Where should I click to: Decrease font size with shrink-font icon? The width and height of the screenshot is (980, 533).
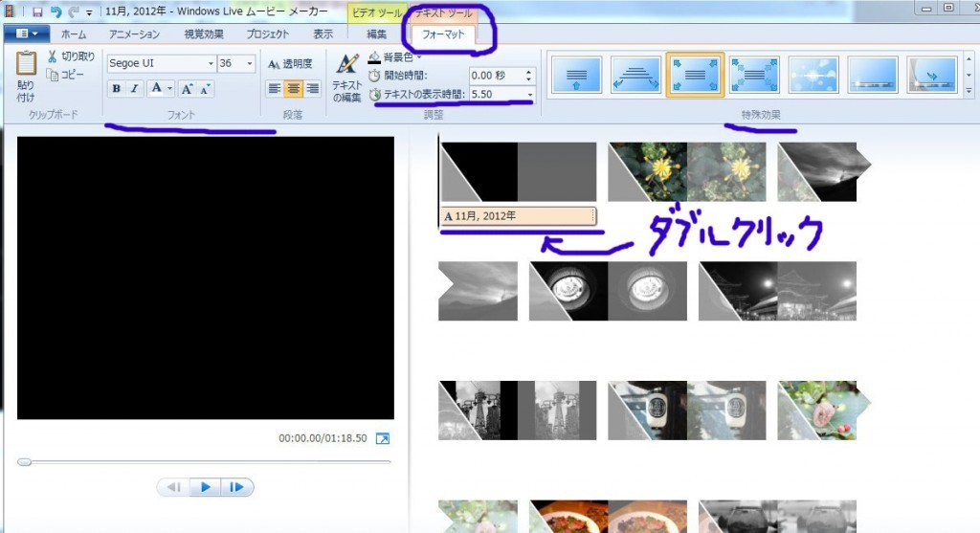[x=205, y=89]
